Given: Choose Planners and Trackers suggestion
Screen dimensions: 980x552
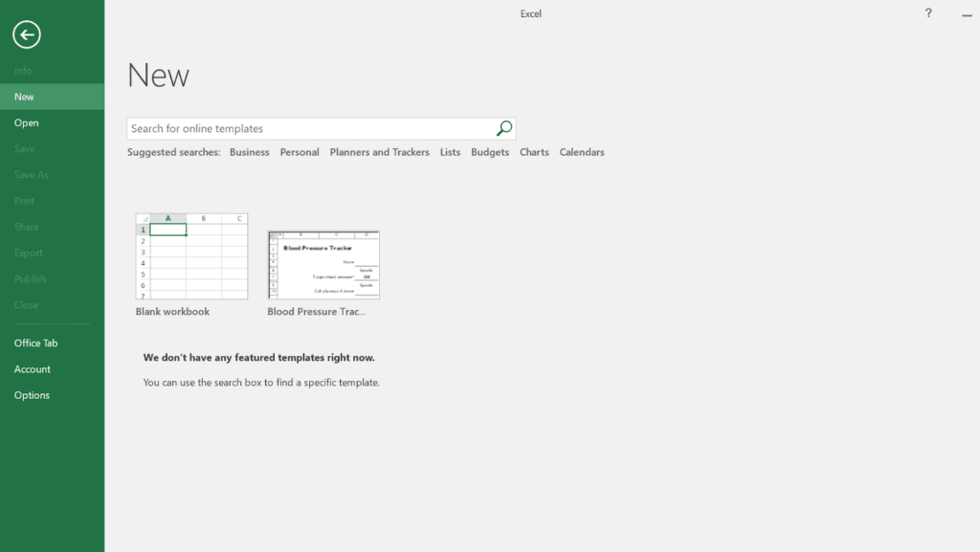Looking at the screenshot, I should (x=379, y=152).
